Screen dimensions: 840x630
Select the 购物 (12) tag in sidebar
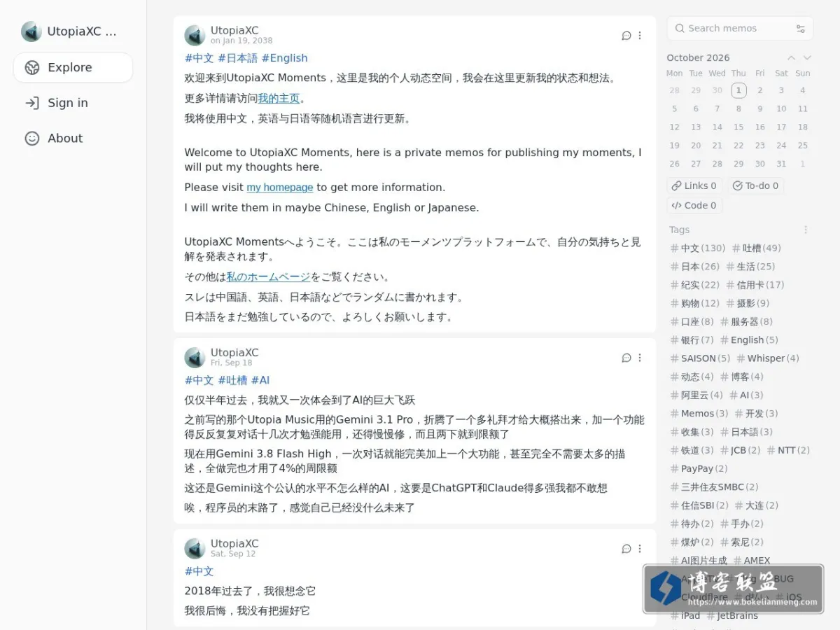pyautogui.click(x=695, y=303)
